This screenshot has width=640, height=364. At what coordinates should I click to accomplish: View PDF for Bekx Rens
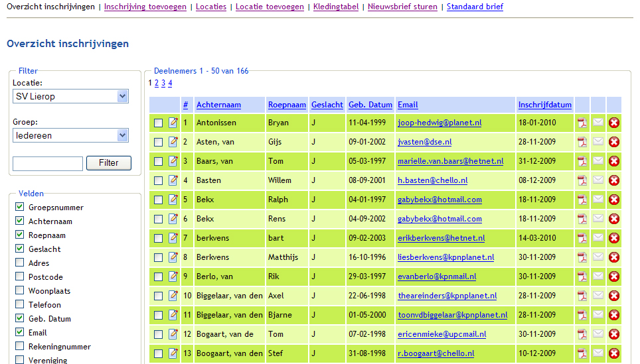[582, 219]
